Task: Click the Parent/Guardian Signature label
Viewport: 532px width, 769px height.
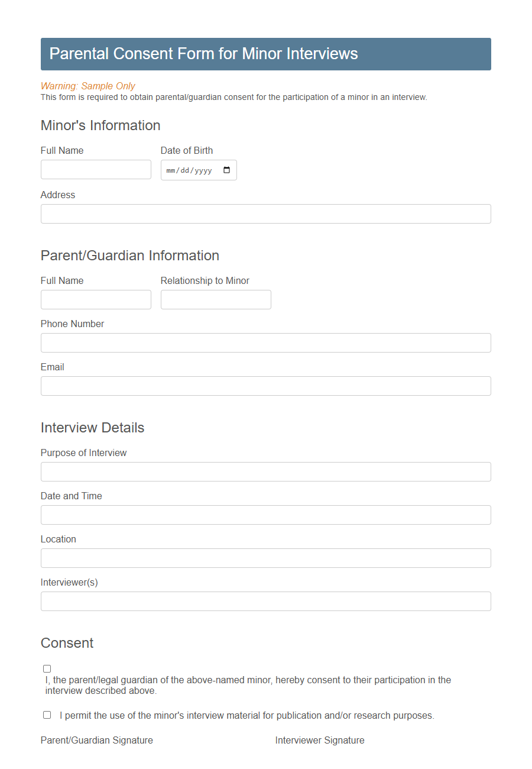Action: pyautogui.click(x=96, y=740)
